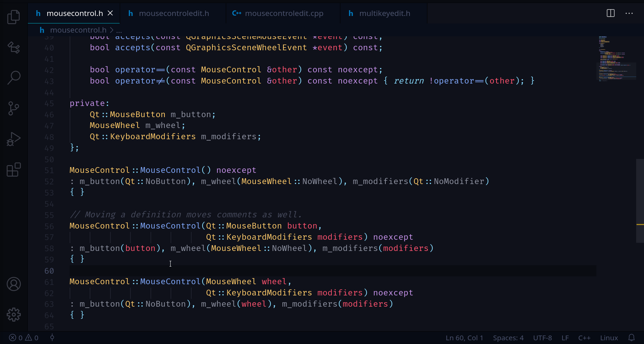
Task: Switch to the mousecontrol.h tab
Action: pos(74,13)
